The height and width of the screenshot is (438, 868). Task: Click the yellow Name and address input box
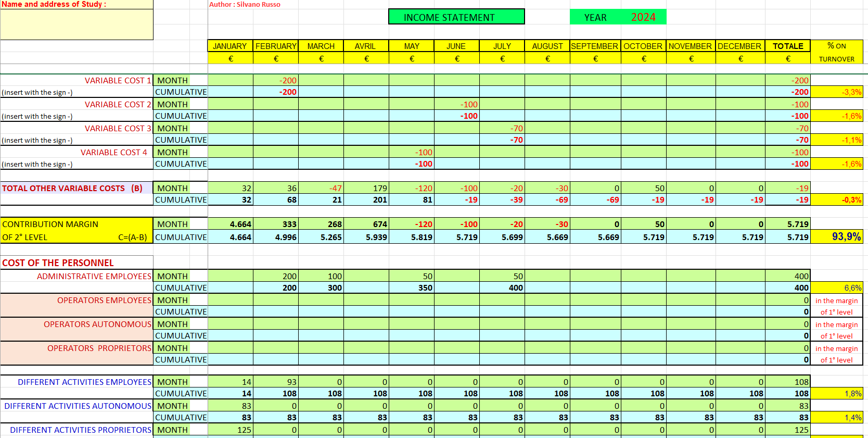pyautogui.click(x=76, y=24)
